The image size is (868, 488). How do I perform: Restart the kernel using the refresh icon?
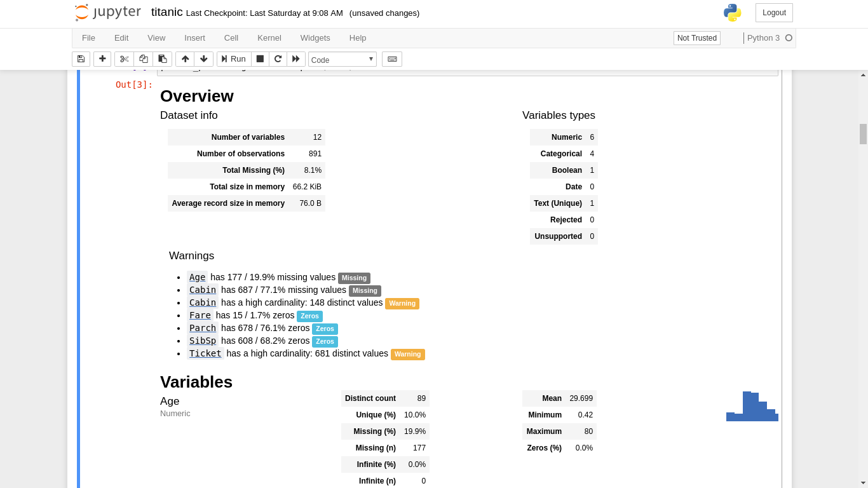point(278,58)
